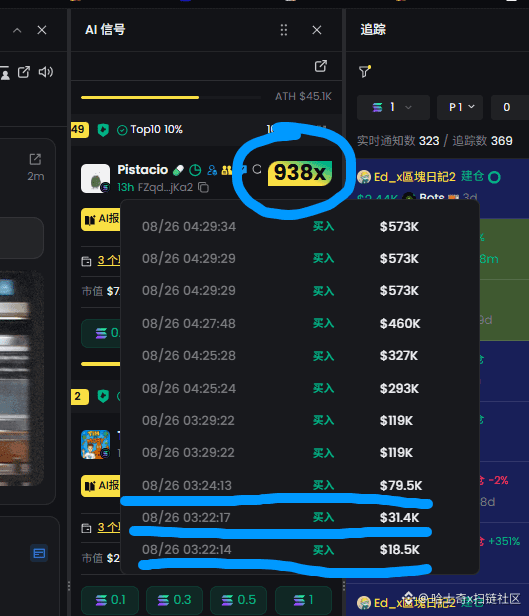The width and height of the screenshot is (529, 616).
Task: Click the 0.1 SOL quick buy button
Action: (x=110, y=600)
